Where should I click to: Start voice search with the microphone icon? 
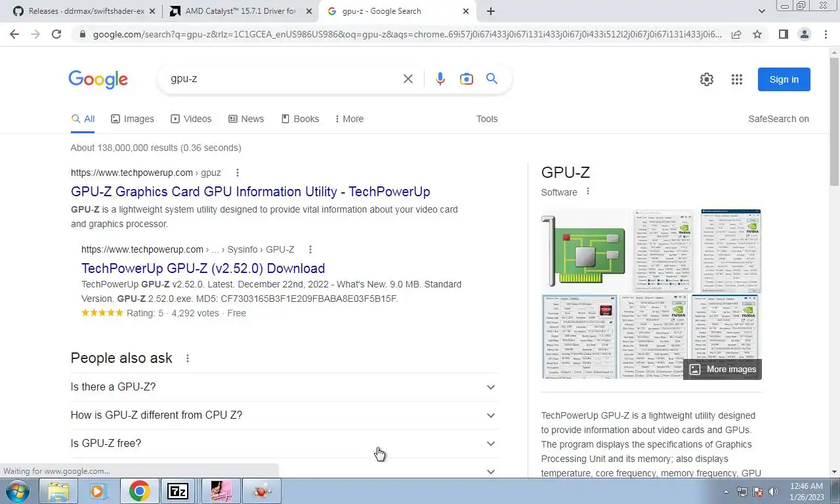pos(440,79)
